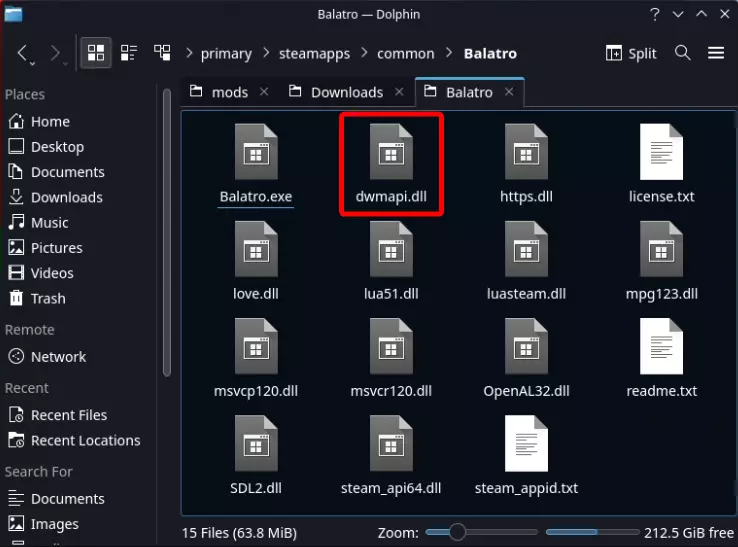Select the steam_api64.dll file icon

tap(391, 443)
